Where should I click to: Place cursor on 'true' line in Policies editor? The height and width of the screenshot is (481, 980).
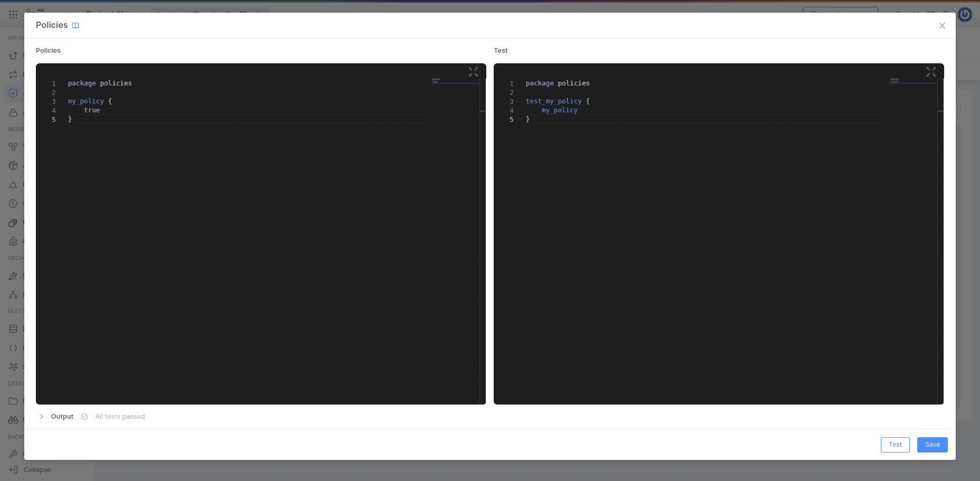point(92,110)
